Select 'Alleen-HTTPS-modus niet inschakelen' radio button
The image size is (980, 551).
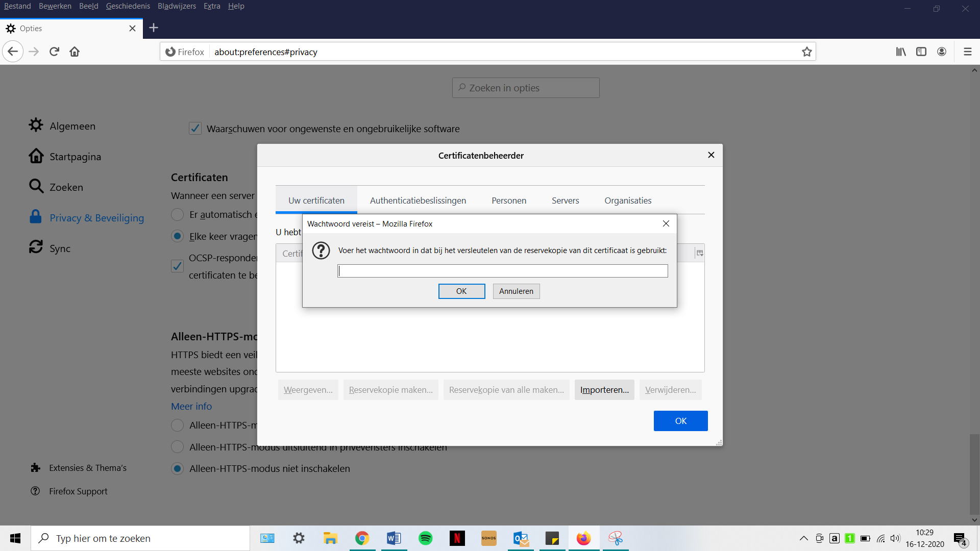177,468
